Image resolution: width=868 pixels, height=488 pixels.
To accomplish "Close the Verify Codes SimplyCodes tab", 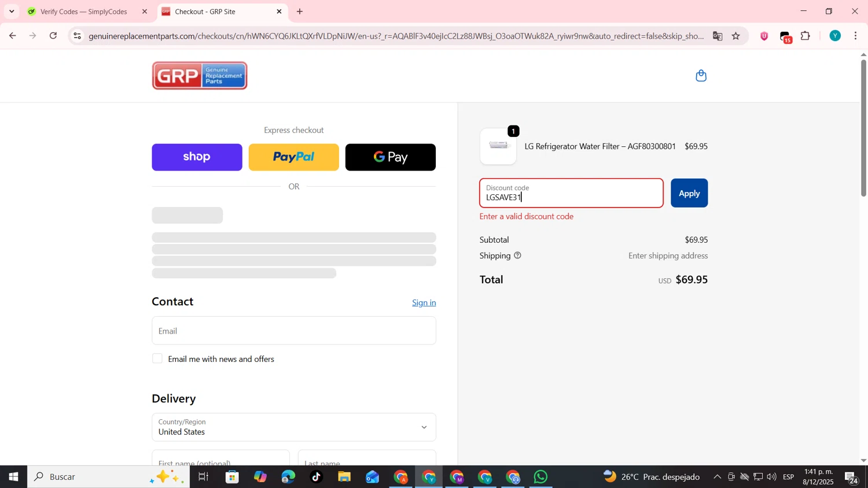I will (x=145, y=12).
